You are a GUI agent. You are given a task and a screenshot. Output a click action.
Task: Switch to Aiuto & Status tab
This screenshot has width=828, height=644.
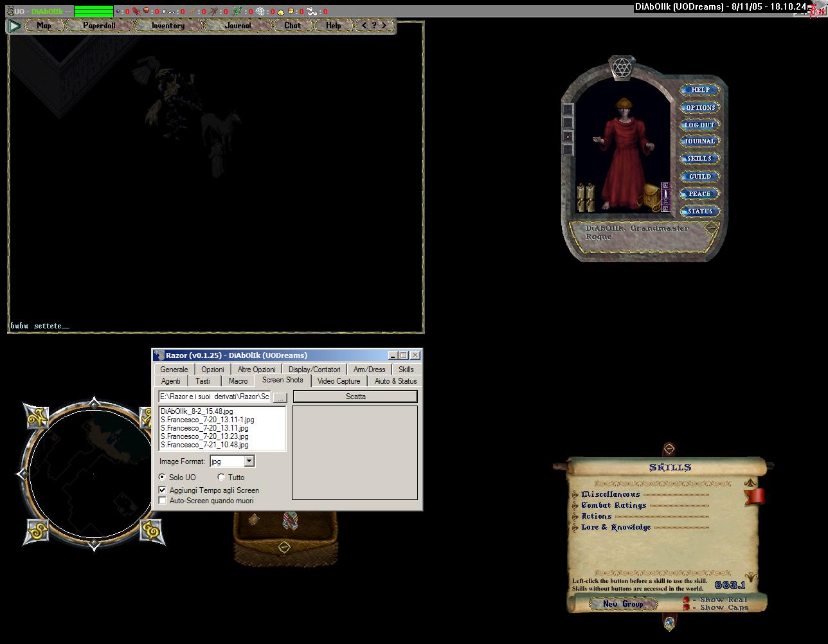[396, 381]
